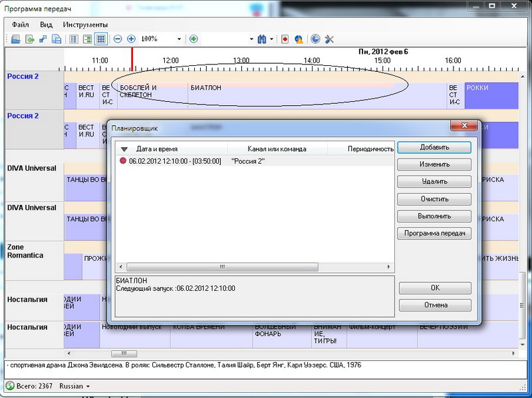Open the Файл menu
The height and width of the screenshot is (398, 532).
coord(20,25)
